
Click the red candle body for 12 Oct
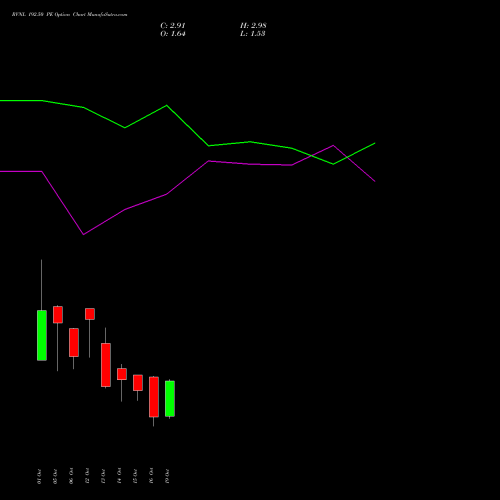coord(90,314)
